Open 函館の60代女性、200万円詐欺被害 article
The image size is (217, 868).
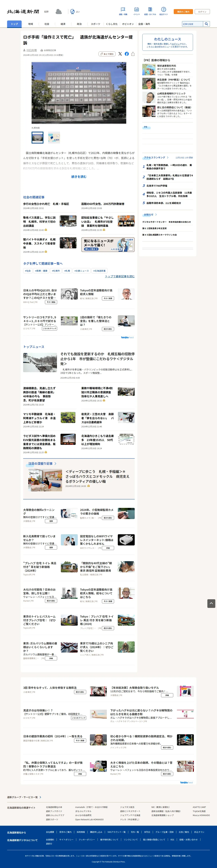[x=103, y=204]
